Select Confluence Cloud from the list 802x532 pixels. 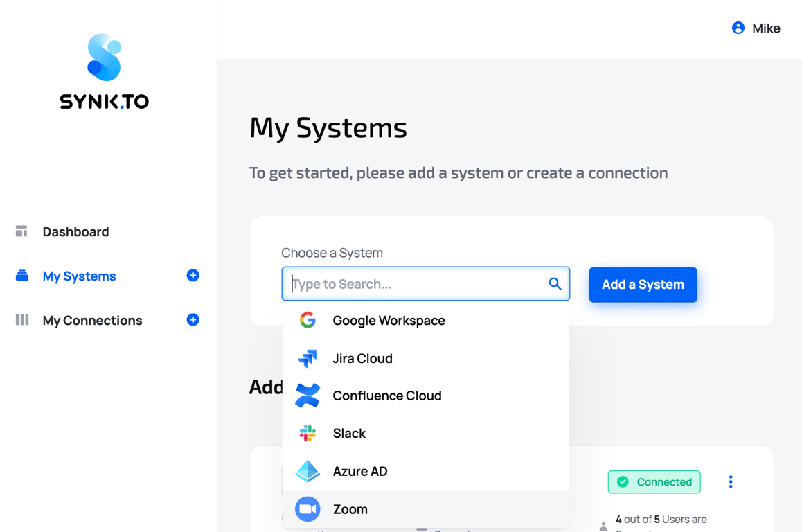(x=425, y=396)
